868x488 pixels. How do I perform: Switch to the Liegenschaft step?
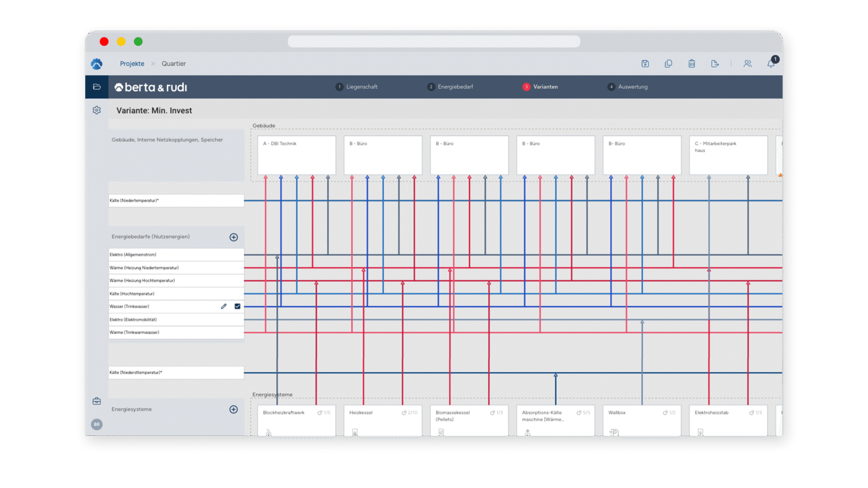click(357, 87)
